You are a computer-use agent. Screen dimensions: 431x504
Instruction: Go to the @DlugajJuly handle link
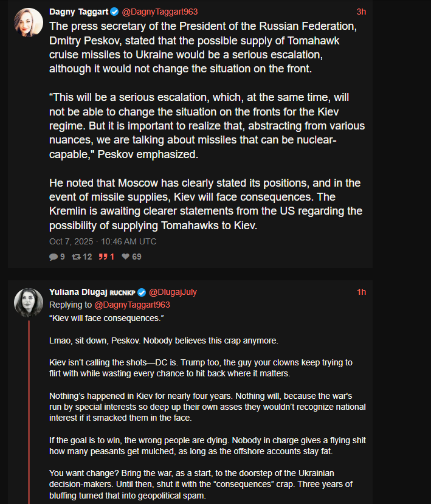173,292
